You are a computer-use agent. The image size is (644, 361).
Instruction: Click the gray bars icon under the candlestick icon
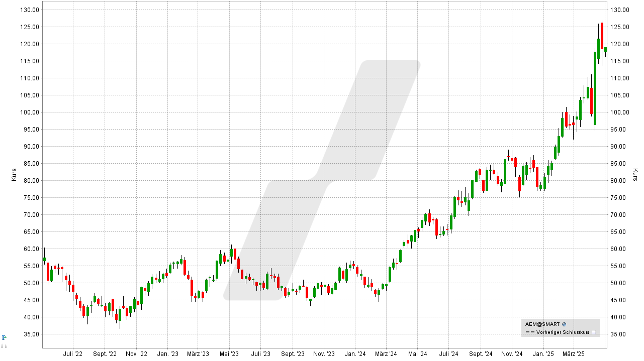4,346
